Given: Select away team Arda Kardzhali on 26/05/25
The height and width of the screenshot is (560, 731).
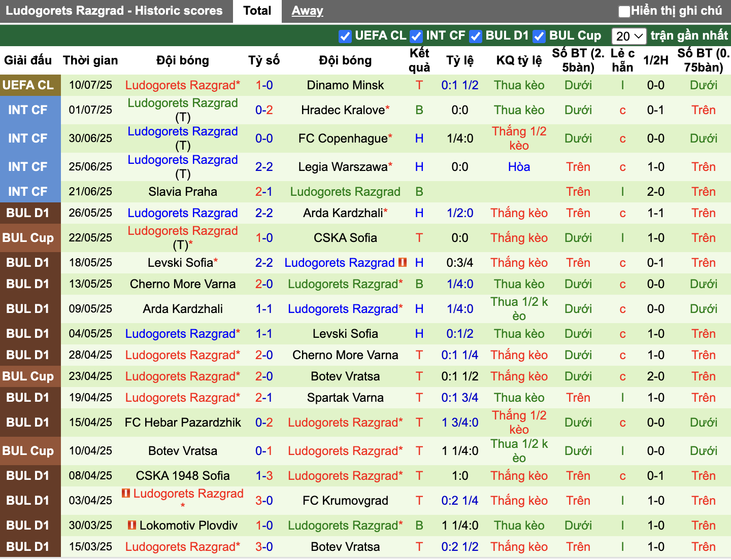Looking at the screenshot, I should [x=343, y=213].
